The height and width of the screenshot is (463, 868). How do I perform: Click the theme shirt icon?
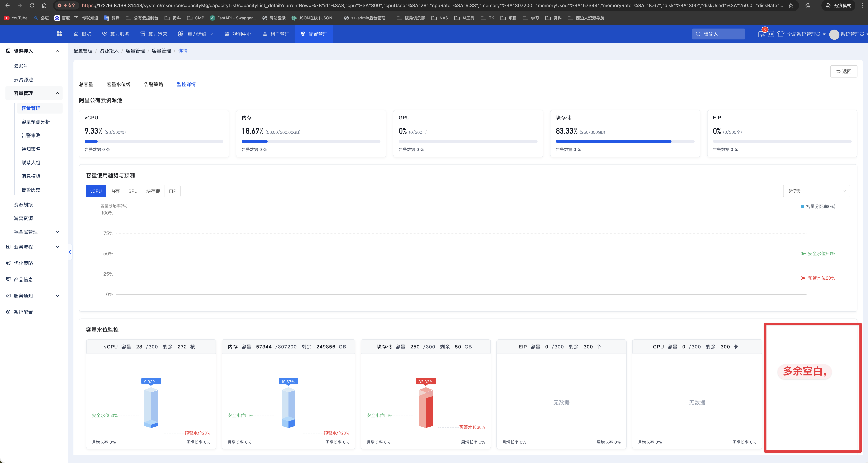point(780,34)
